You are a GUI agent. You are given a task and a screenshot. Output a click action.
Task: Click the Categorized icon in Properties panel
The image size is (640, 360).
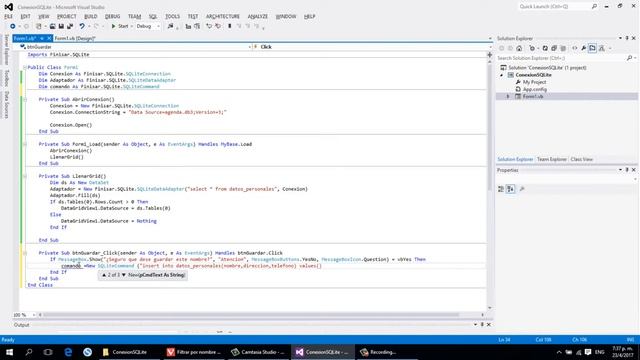coord(501,189)
